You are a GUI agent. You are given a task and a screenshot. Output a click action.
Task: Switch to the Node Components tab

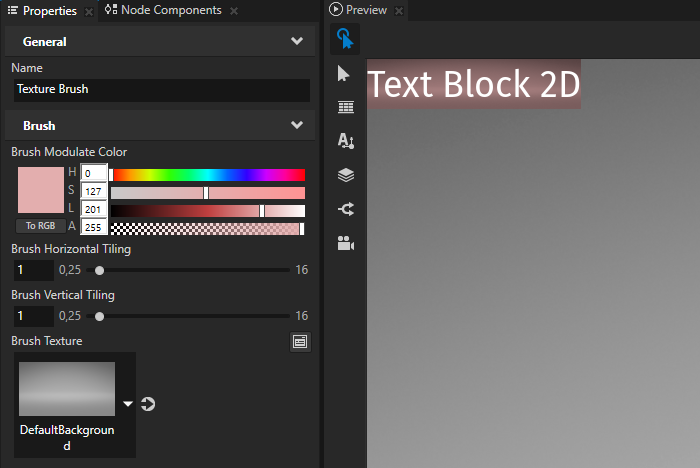(x=170, y=10)
